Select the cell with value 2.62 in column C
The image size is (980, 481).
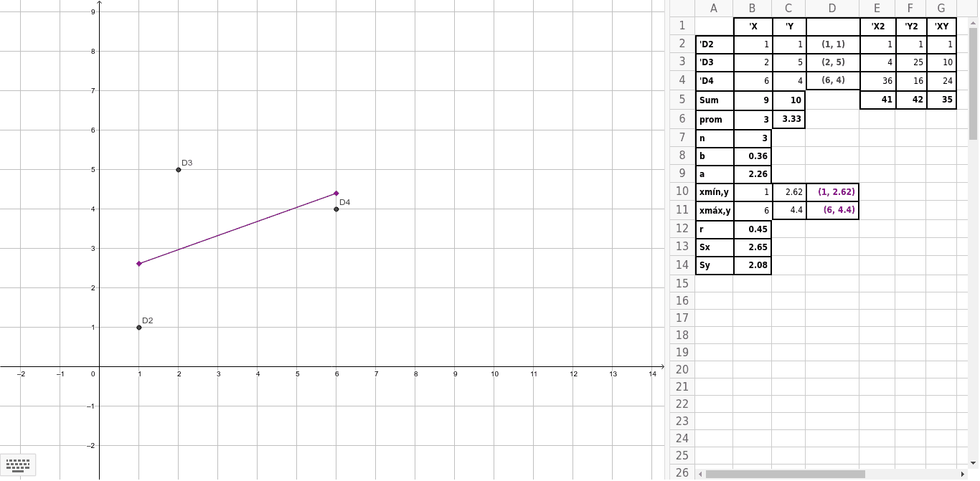788,192
